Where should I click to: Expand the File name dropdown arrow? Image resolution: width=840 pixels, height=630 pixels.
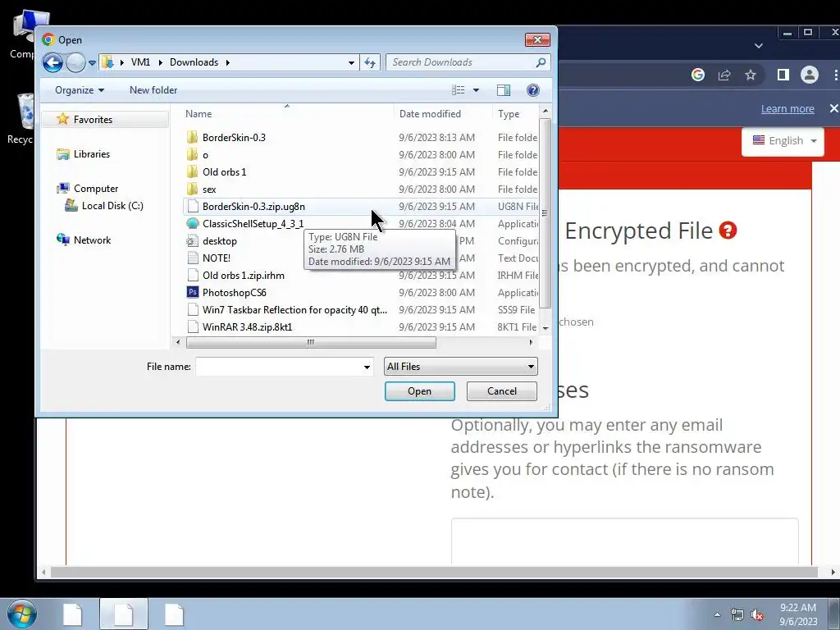367,367
